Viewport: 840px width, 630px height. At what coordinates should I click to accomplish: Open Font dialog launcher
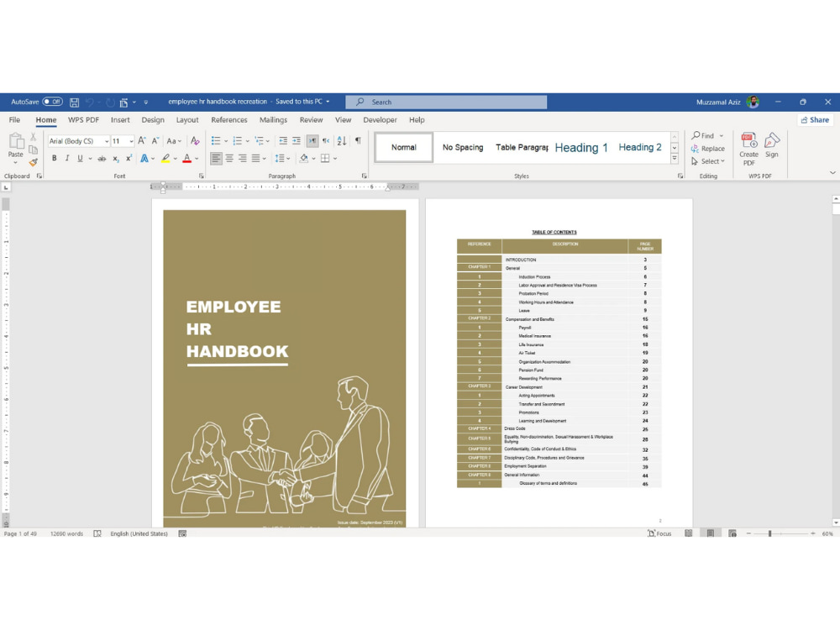point(202,176)
